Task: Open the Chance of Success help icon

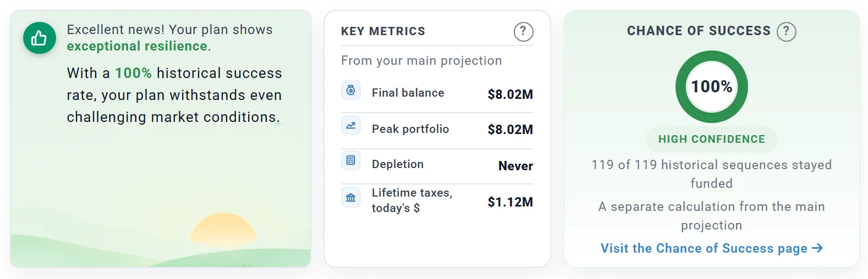Action: click(786, 31)
